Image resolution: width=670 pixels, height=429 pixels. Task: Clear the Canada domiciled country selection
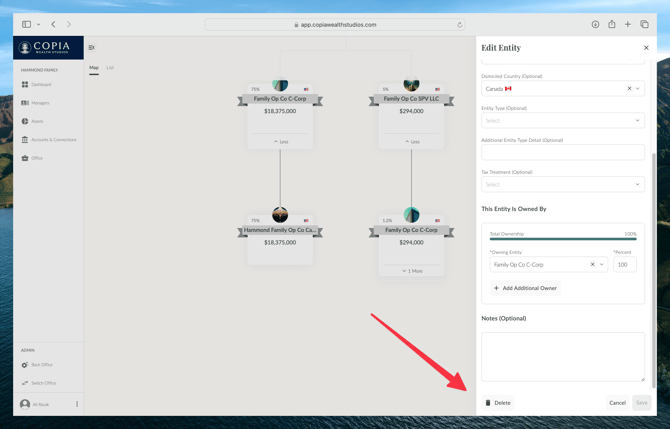click(x=629, y=89)
